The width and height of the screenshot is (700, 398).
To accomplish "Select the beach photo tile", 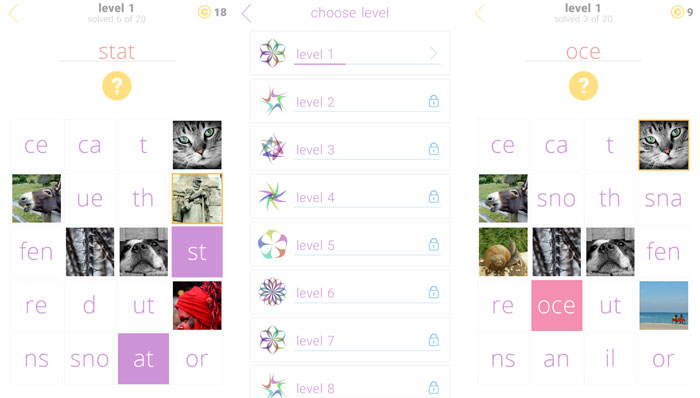I will [x=663, y=305].
